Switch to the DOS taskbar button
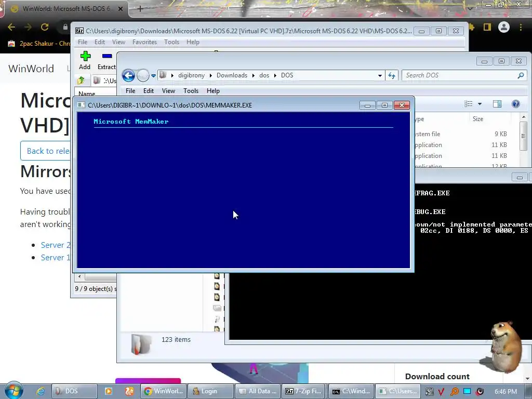 tap(74, 391)
